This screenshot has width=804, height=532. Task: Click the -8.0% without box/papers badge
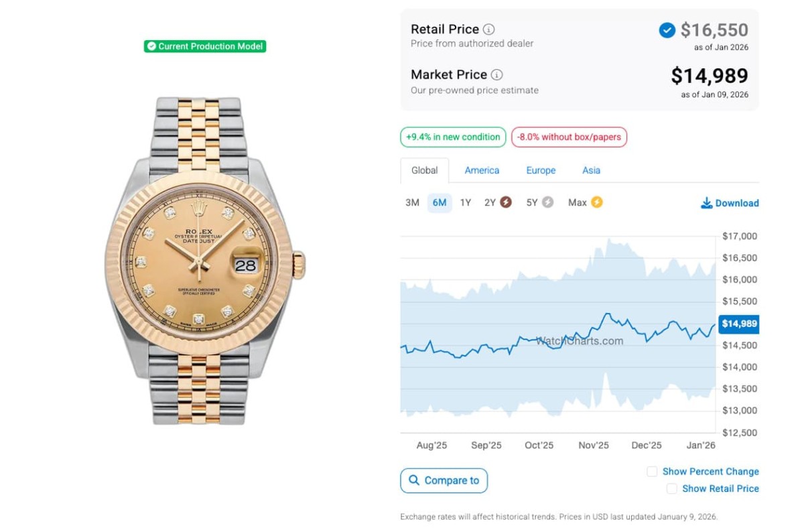click(x=569, y=137)
